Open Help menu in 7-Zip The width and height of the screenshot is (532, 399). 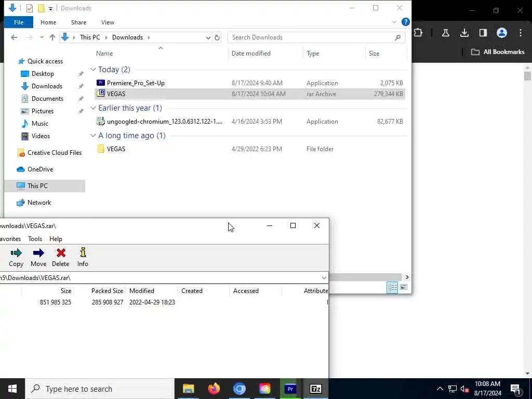[x=56, y=239]
